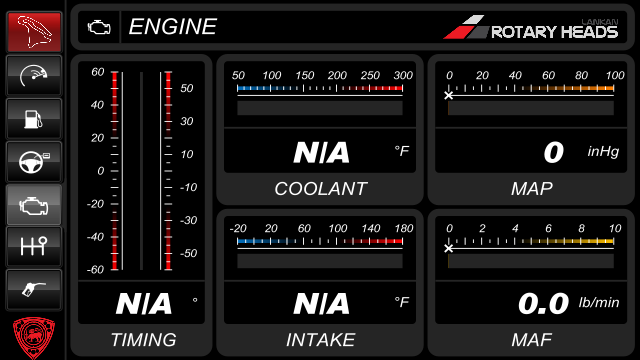Screen dimensions: 640x360
Task: Click the check-engine icon in header
Action: tap(99, 27)
